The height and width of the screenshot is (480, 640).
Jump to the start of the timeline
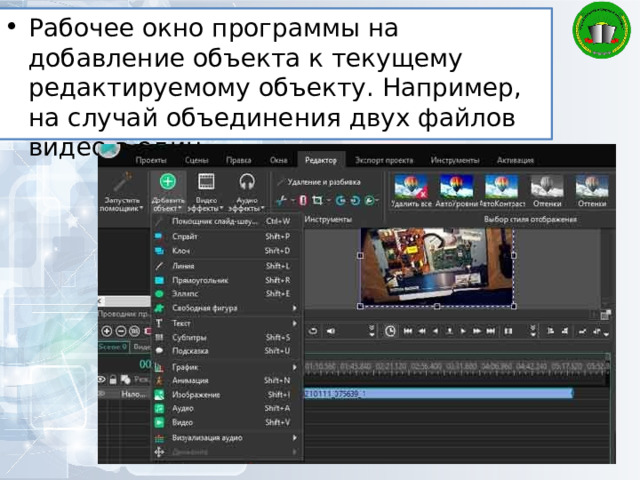[407, 331]
